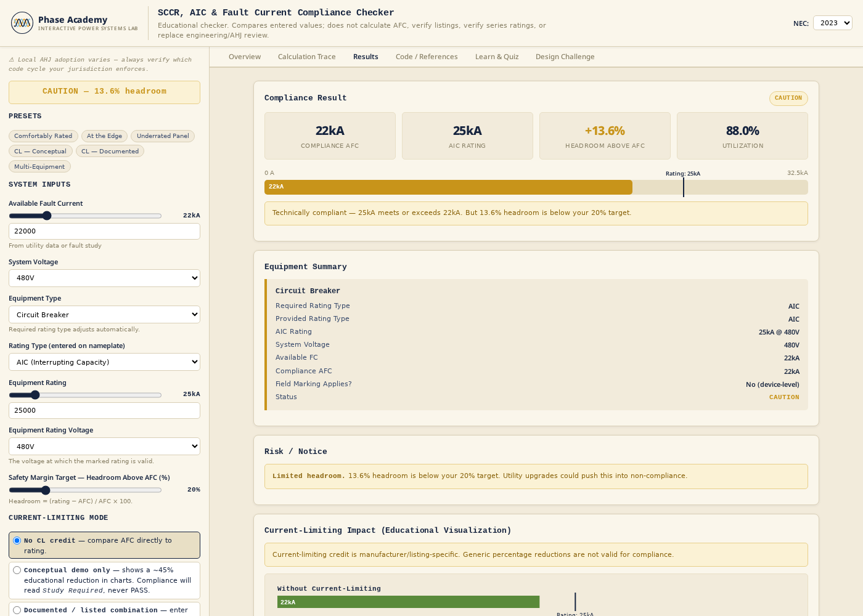Click the CAUTION badge in Compliance Result
The width and height of the screenshot is (863, 616).
[x=788, y=99]
